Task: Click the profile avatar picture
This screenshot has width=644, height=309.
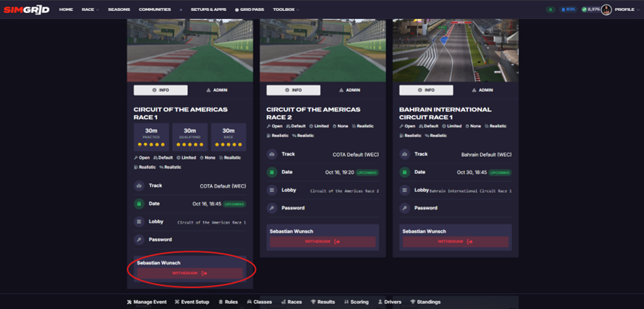Action: point(606,10)
